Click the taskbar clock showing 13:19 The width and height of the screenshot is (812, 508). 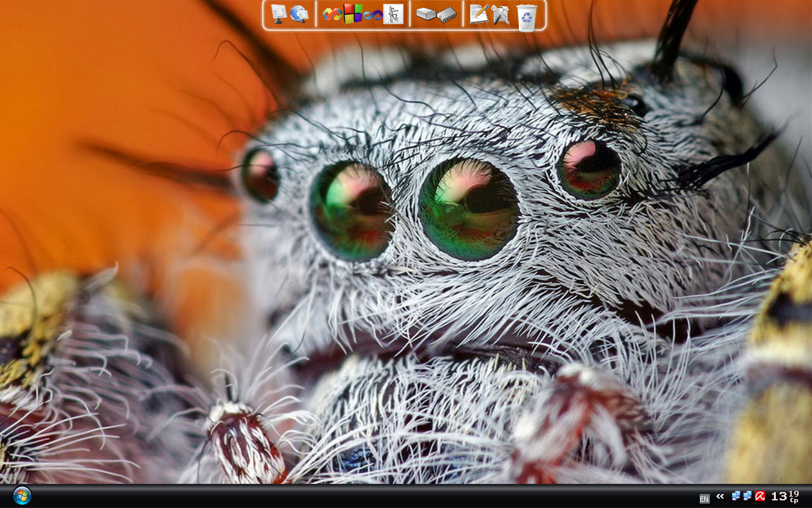tap(784, 497)
